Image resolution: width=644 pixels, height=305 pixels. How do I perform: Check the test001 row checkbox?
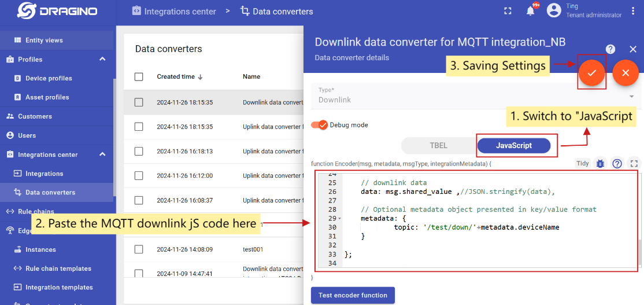pos(139,249)
